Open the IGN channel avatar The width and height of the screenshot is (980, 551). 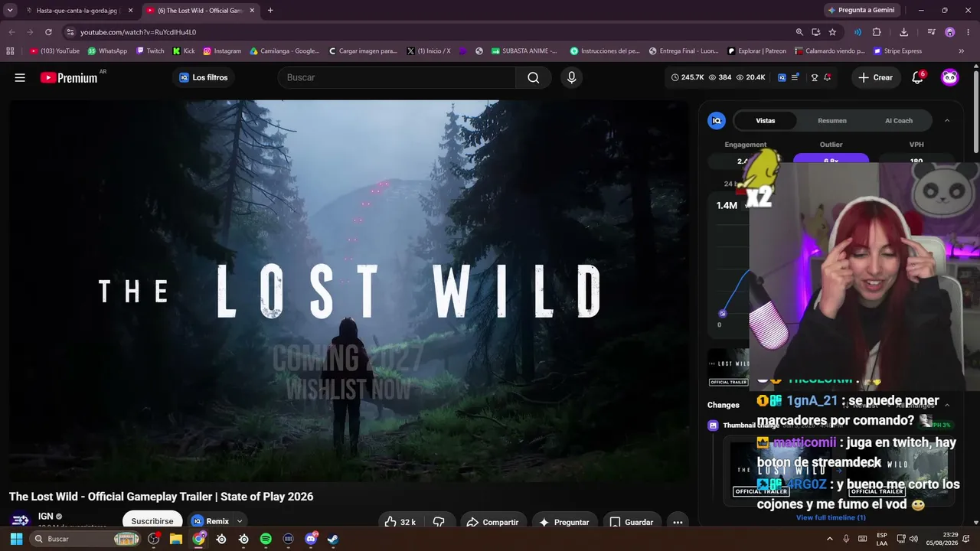pos(21,520)
